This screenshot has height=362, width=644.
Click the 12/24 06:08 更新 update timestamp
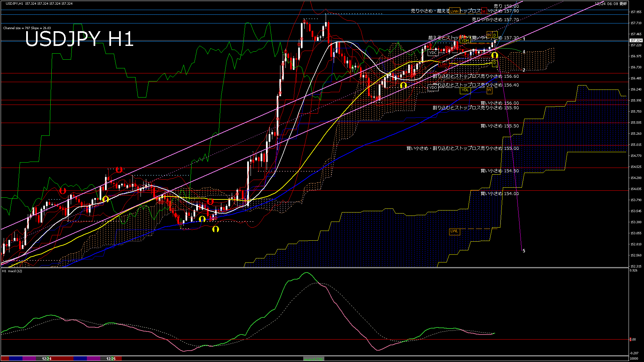[610, 4]
